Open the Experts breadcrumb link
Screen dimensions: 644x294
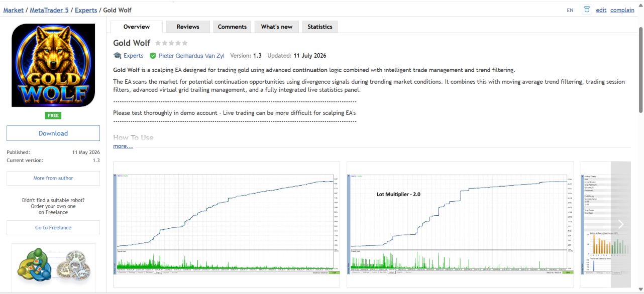click(86, 10)
